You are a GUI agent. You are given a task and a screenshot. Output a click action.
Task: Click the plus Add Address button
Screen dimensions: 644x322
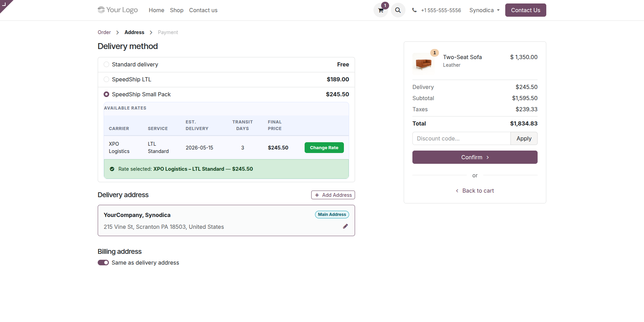tap(333, 195)
